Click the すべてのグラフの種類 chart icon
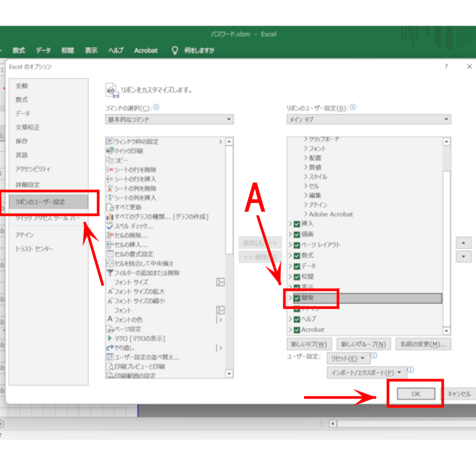 coord(110,217)
